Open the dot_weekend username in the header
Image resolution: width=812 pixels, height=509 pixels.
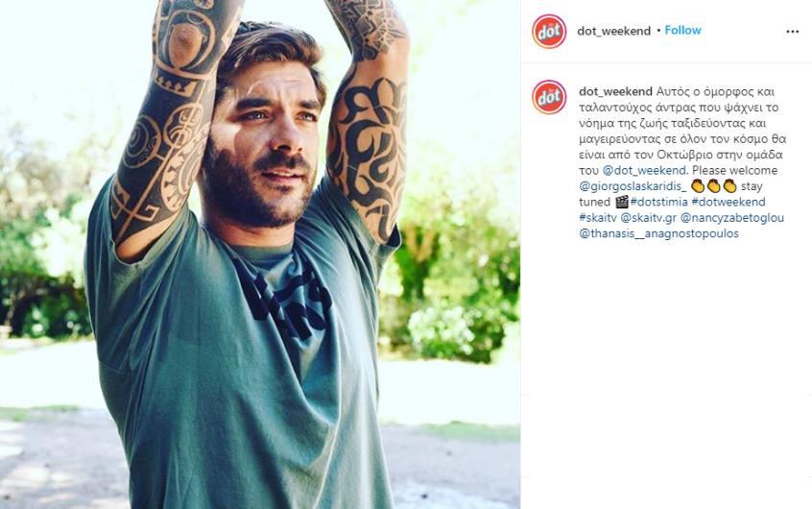(x=613, y=31)
